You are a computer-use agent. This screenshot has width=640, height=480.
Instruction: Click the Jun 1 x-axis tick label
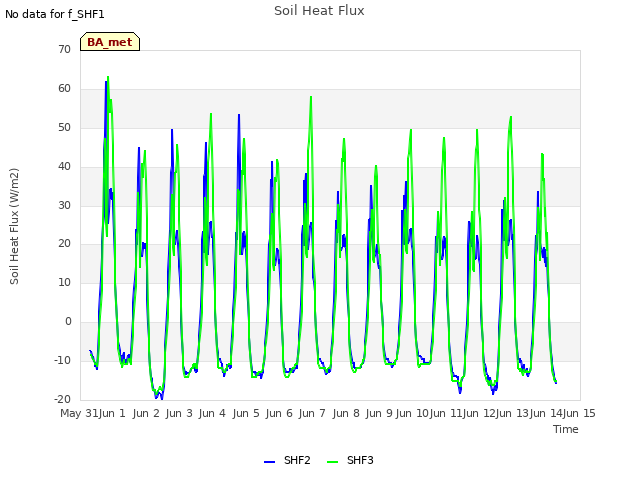112,413
